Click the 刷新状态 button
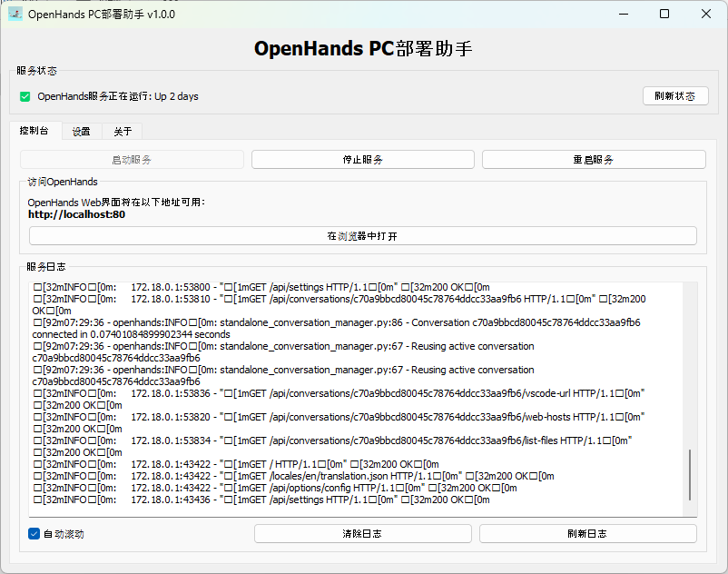The width and height of the screenshot is (728, 574). [x=675, y=96]
